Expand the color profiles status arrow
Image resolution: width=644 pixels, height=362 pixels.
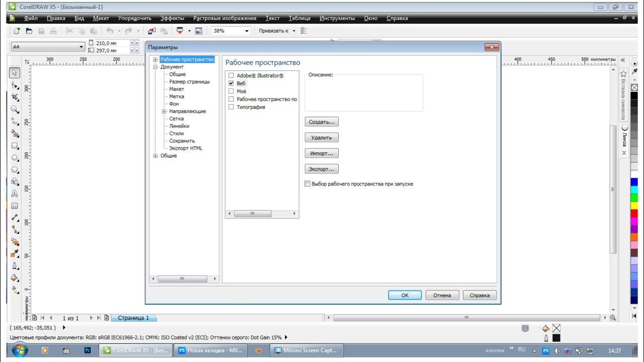tap(286, 337)
